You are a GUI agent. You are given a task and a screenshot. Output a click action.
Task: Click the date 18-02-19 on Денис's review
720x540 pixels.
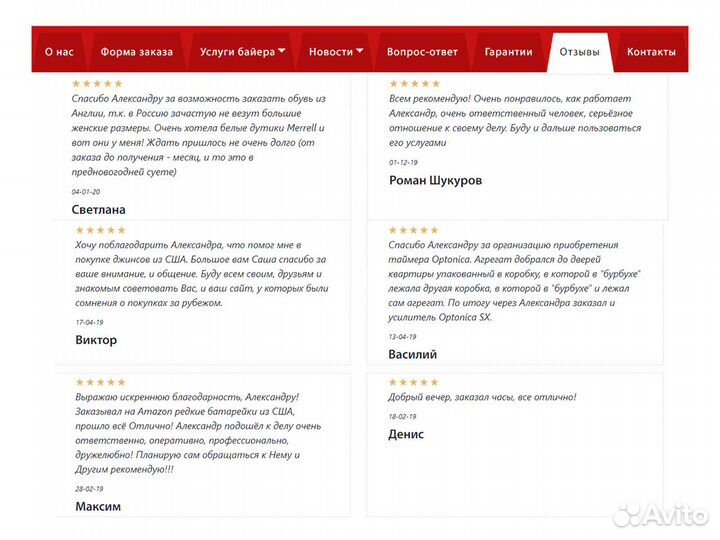tap(402, 414)
